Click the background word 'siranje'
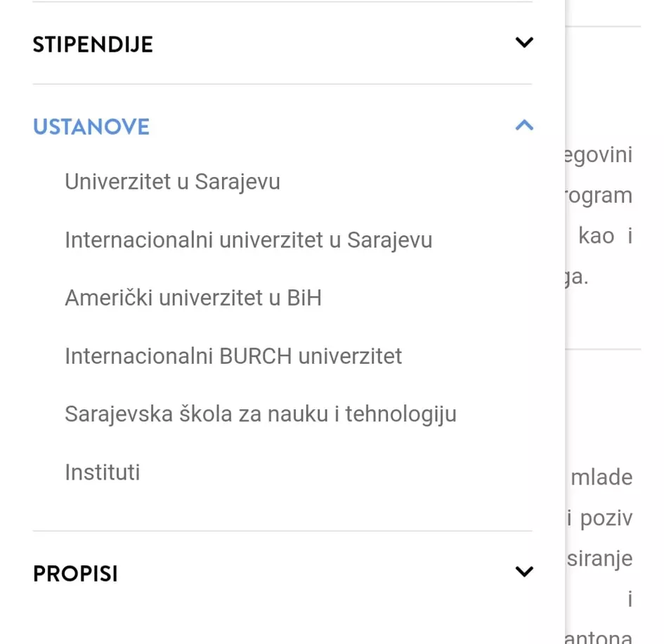Screen dimensions: 664x644 [x=601, y=559]
